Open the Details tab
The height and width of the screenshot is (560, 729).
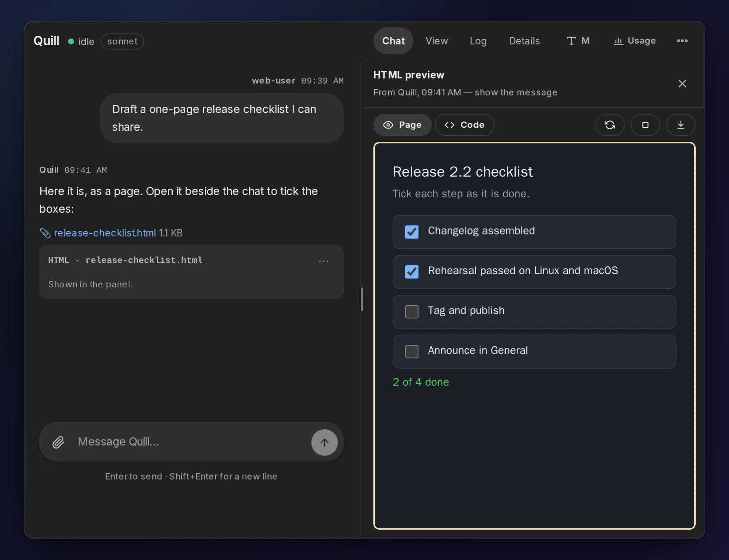point(524,41)
